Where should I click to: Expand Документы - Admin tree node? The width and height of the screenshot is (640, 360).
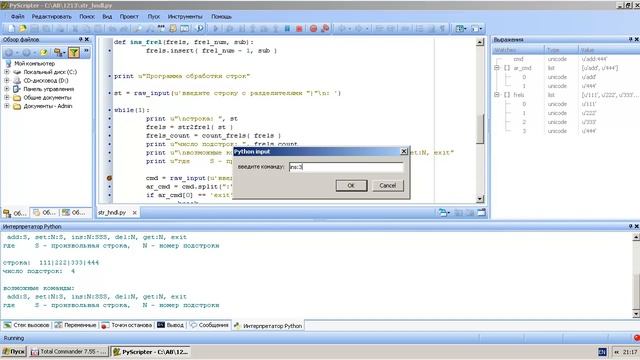coord(7,106)
